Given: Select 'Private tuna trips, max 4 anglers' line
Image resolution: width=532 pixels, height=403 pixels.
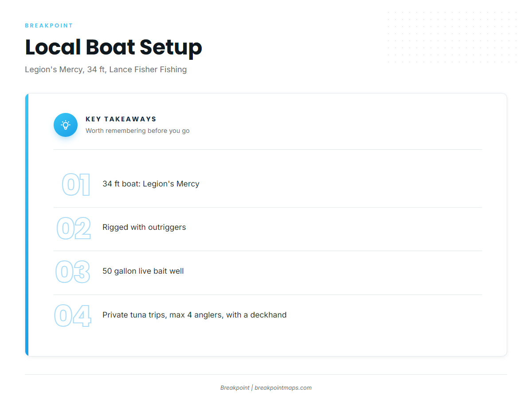Looking at the screenshot, I should click(x=195, y=315).
